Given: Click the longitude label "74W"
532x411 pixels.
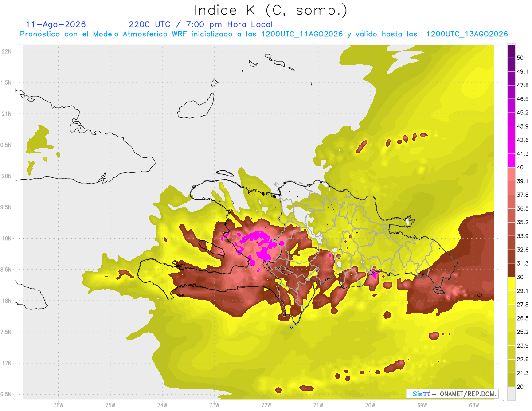Looking at the screenshot, I should click(162, 405).
